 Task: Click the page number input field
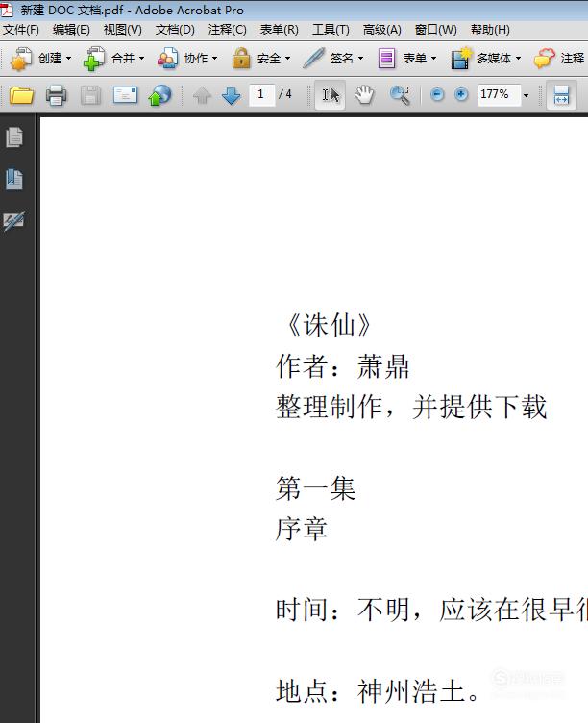click(261, 95)
